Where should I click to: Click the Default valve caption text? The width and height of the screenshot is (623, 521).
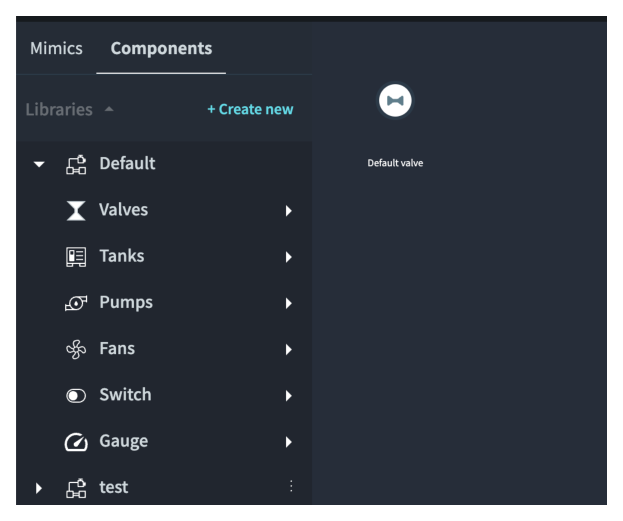(x=395, y=163)
